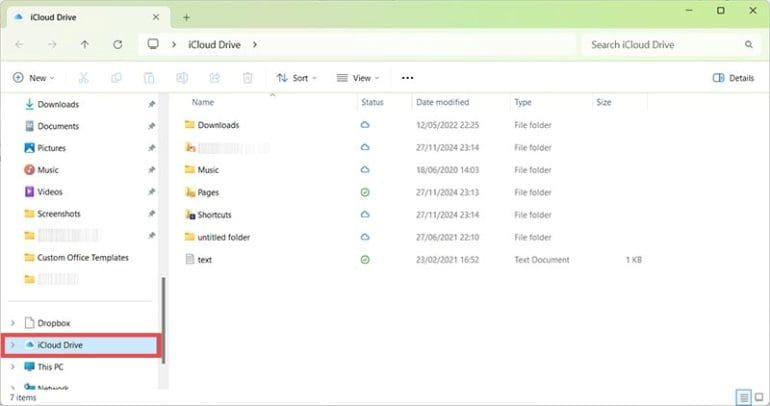Click the Paste clipboard icon
Image resolution: width=770 pixels, height=406 pixels.
[149, 78]
